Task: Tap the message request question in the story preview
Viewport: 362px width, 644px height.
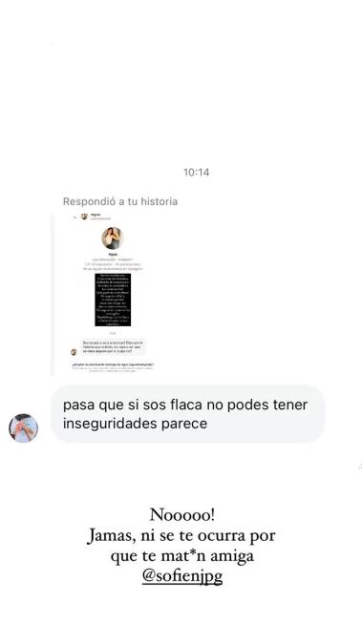Action: pos(113,364)
